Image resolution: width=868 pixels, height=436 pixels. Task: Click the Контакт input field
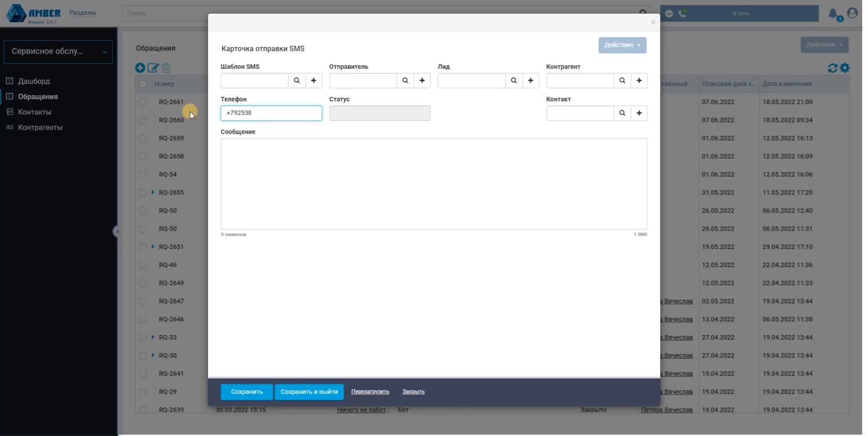point(580,113)
